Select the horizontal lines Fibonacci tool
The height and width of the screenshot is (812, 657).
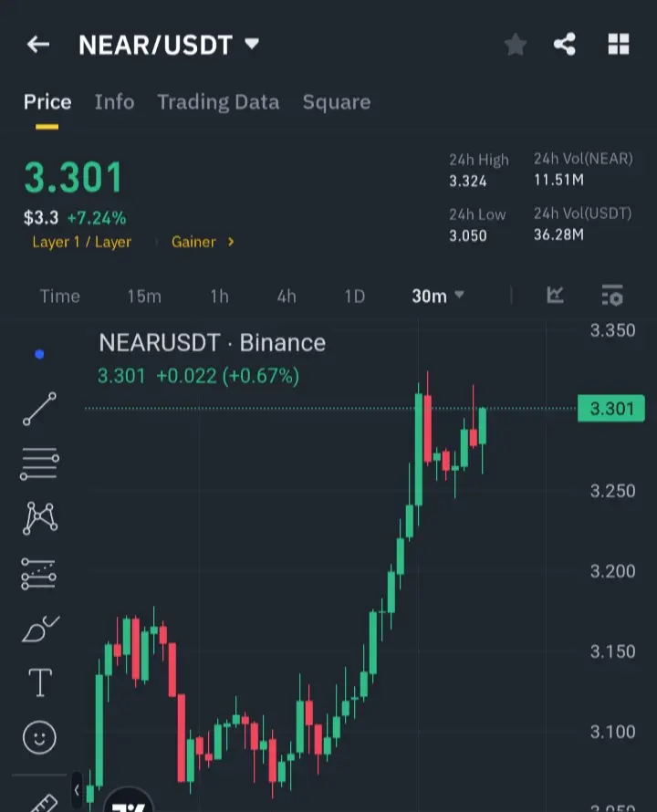point(40,463)
